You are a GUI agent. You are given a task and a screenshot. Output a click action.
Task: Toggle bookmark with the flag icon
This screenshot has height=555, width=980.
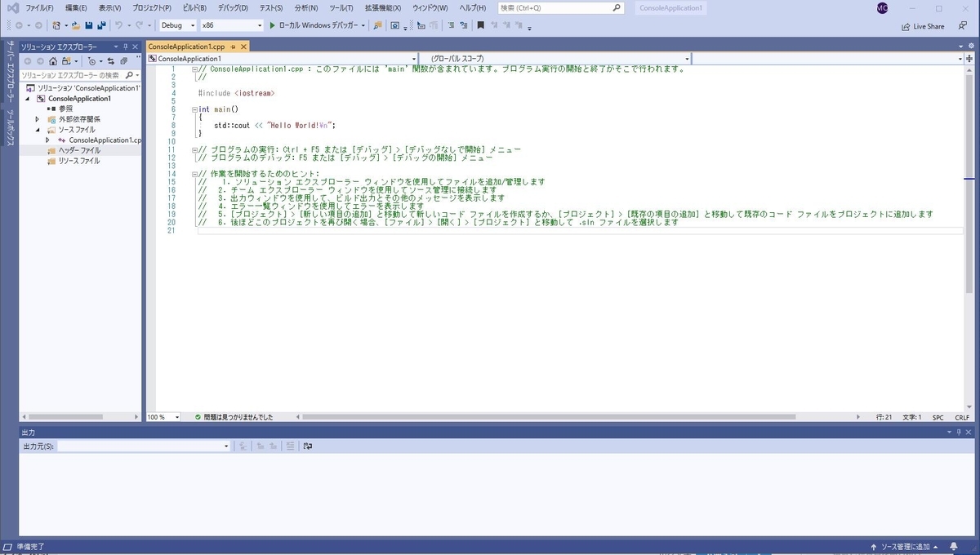(x=481, y=25)
